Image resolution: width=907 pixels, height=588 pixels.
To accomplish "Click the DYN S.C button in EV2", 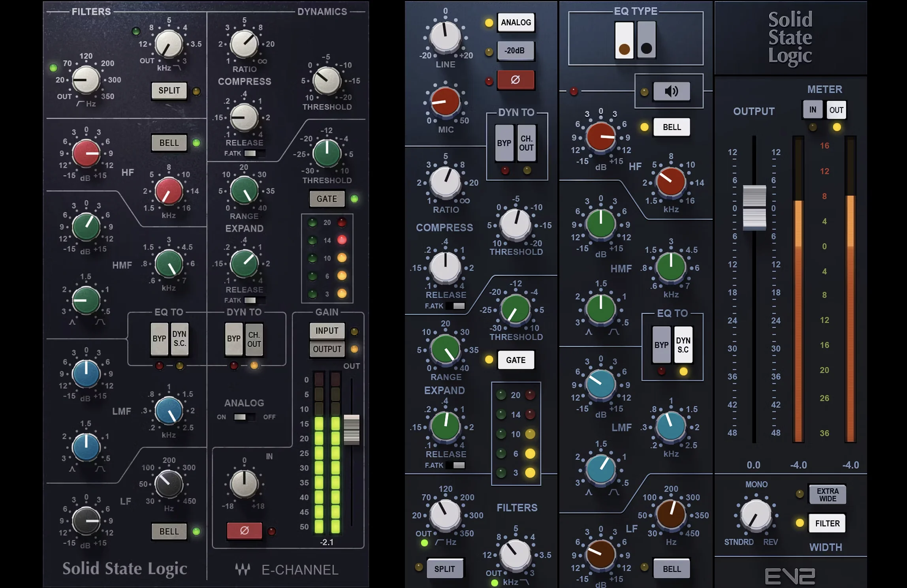I will pyautogui.click(x=683, y=345).
